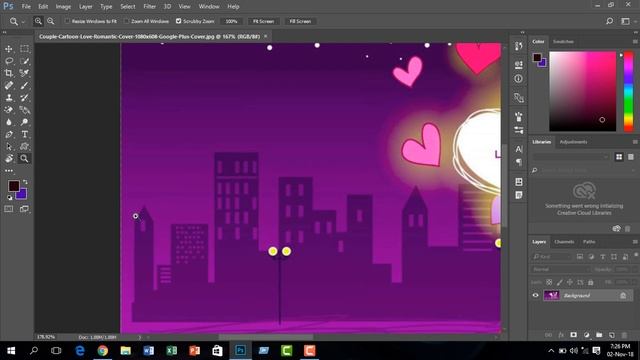Open the library selection dropdown
640x360 pixels.
click(x=571, y=157)
